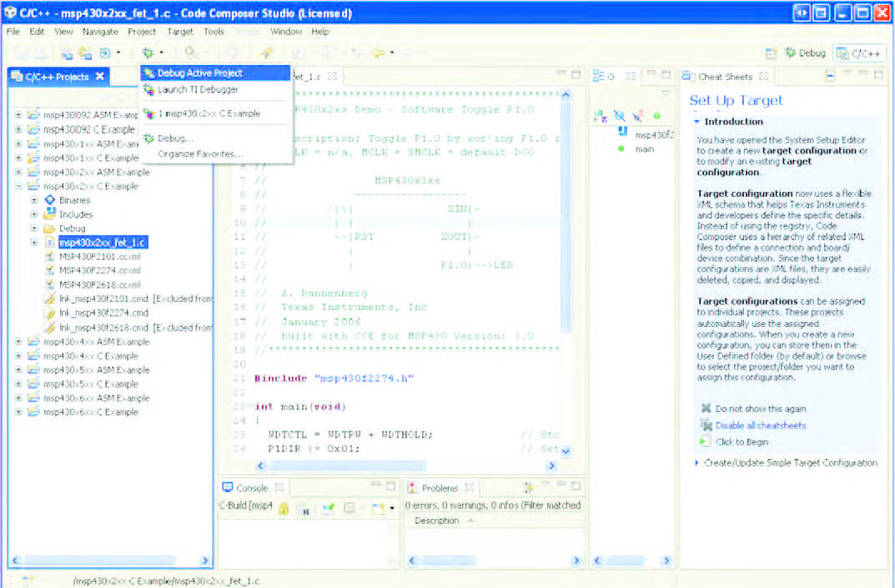Image resolution: width=895 pixels, height=588 pixels.
Task: Click the Problems view filter icon
Action: pyautogui.click(x=528, y=487)
